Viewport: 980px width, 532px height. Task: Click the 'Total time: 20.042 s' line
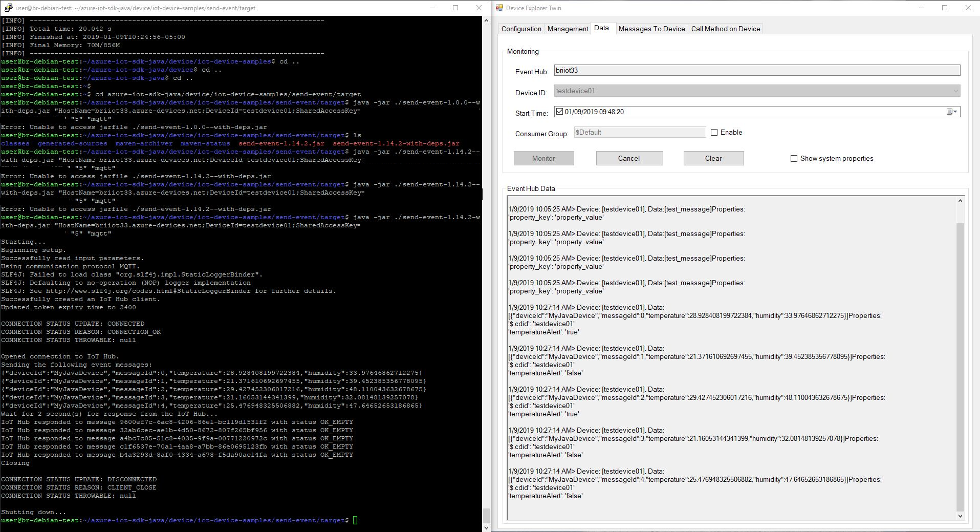(56, 29)
